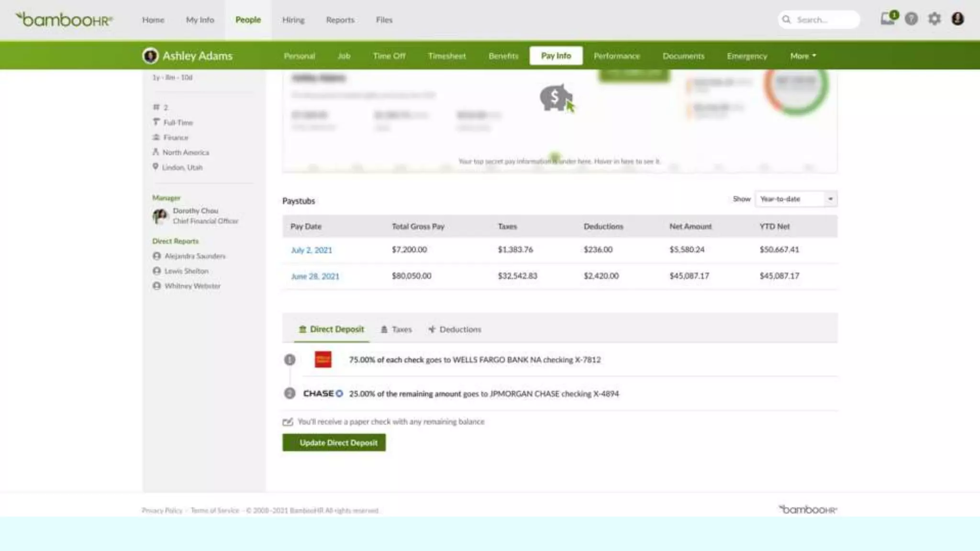980x551 pixels.
Task: Open the July 2, 2021 paystub
Action: click(x=311, y=250)
